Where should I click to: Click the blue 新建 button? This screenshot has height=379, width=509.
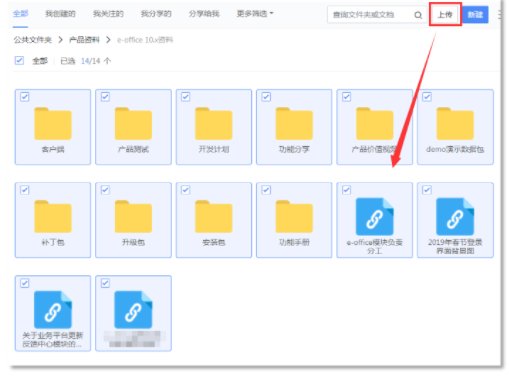click(475, 15)
